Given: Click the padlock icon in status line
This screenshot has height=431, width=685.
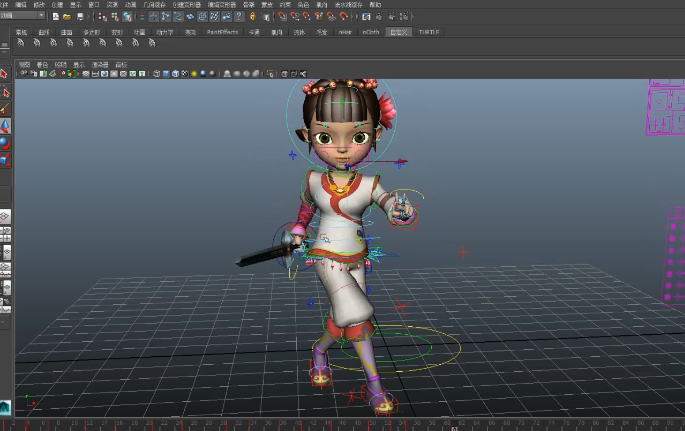Looking at the screenshot, I should pyautogui.click(x=252, y=16).
